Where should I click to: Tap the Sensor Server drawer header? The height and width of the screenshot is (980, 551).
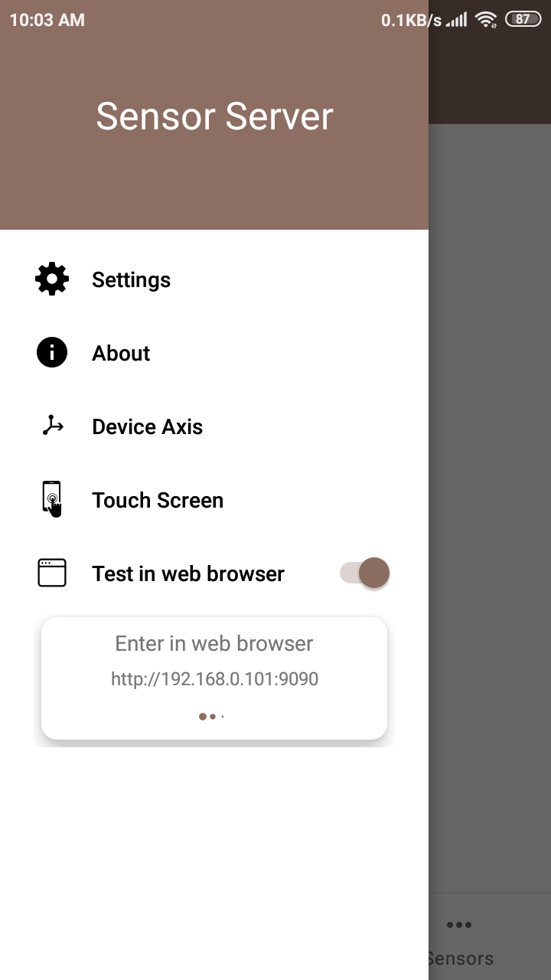(x=214, y=116)
